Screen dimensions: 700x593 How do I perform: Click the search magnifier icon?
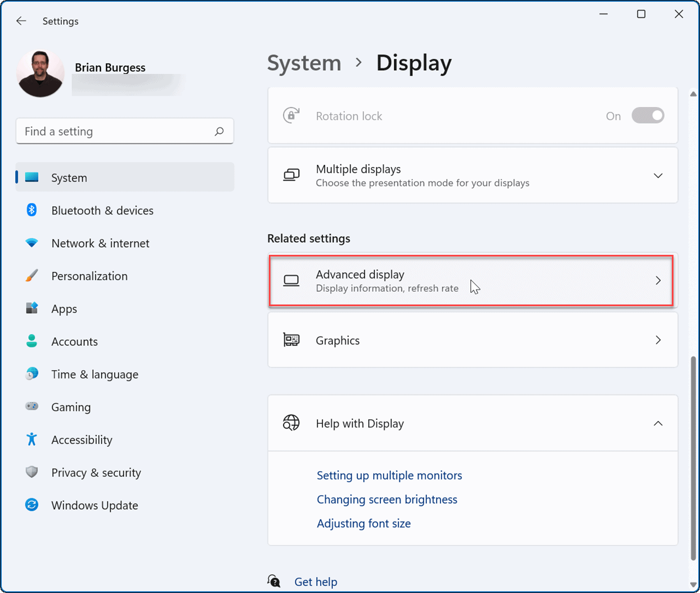click(219, 131)
